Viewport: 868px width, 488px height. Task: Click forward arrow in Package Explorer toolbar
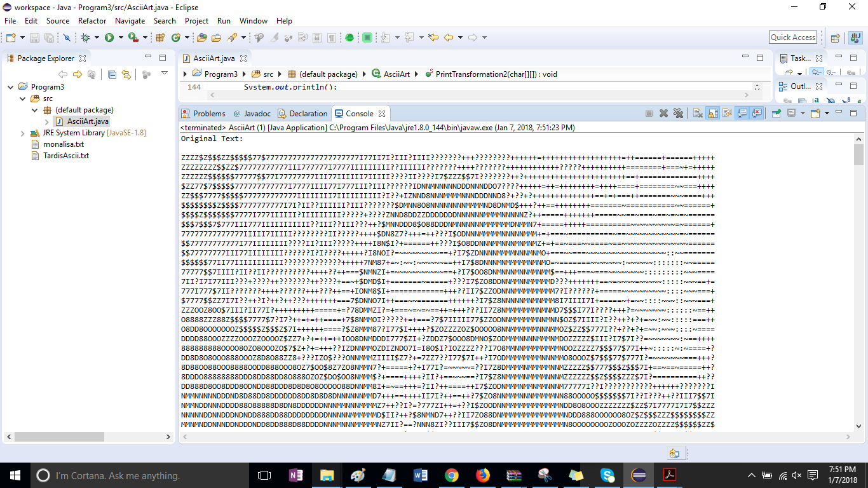[x=78, y=74]
